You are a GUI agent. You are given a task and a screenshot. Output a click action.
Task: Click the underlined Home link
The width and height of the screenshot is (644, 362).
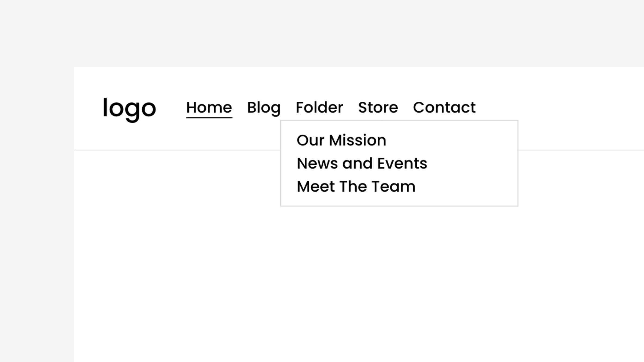209,107
